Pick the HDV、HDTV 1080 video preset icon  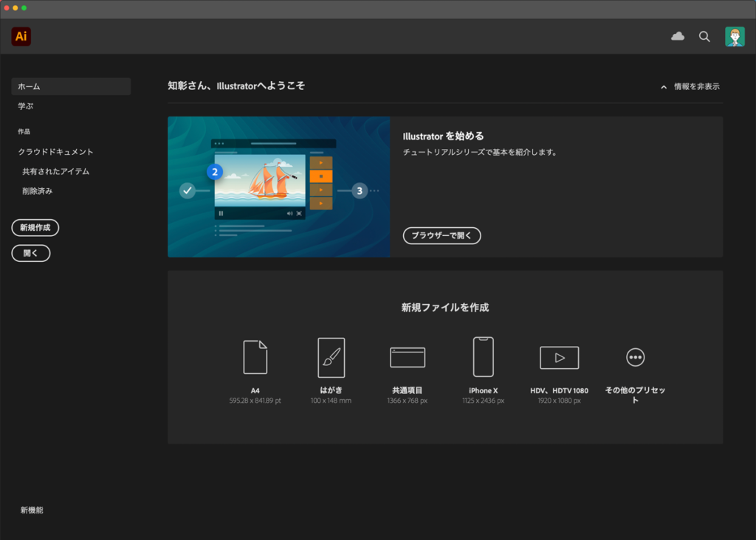[x=560, y=358]
